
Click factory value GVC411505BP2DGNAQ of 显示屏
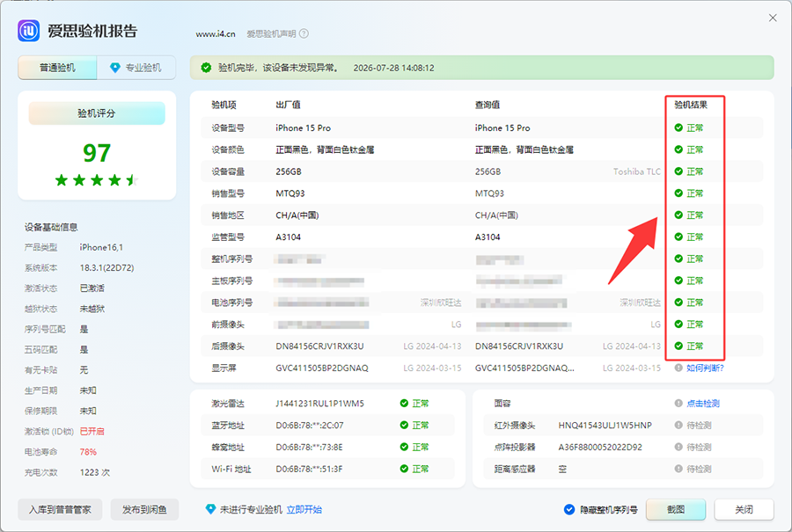tap(322, 368)
